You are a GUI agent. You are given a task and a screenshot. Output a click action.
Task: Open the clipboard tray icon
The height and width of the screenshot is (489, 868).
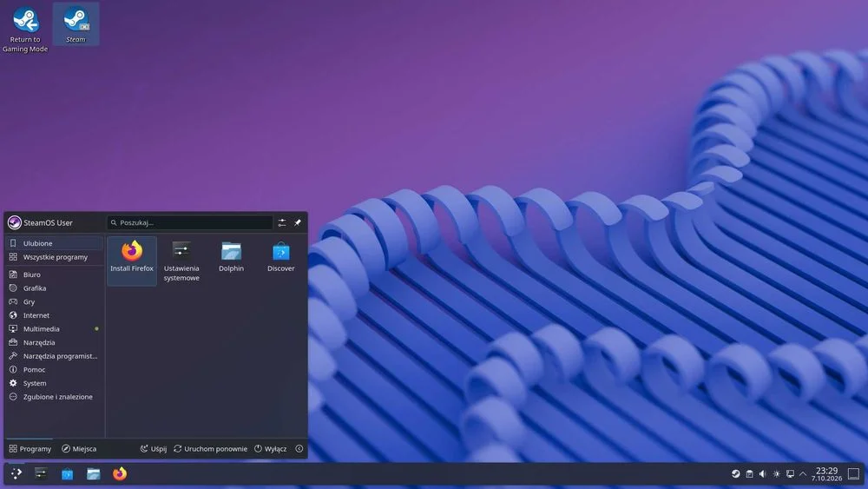coord(749,473)
